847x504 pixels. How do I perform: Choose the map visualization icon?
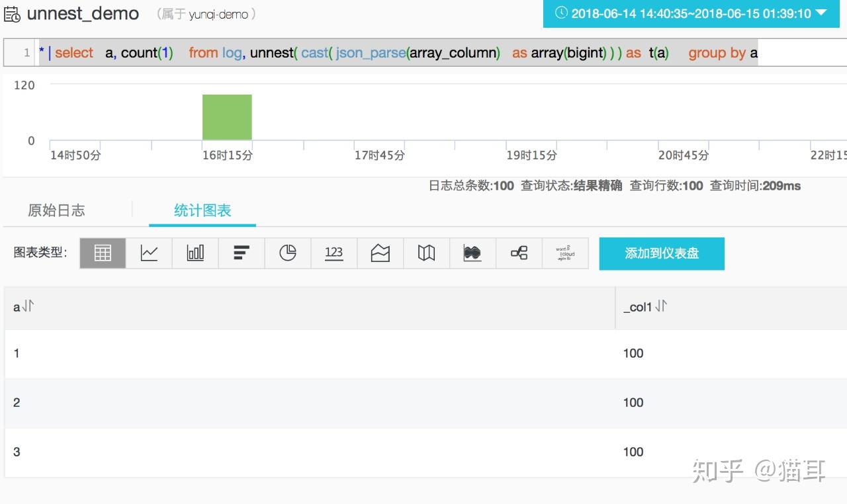(x=426, y=253)
